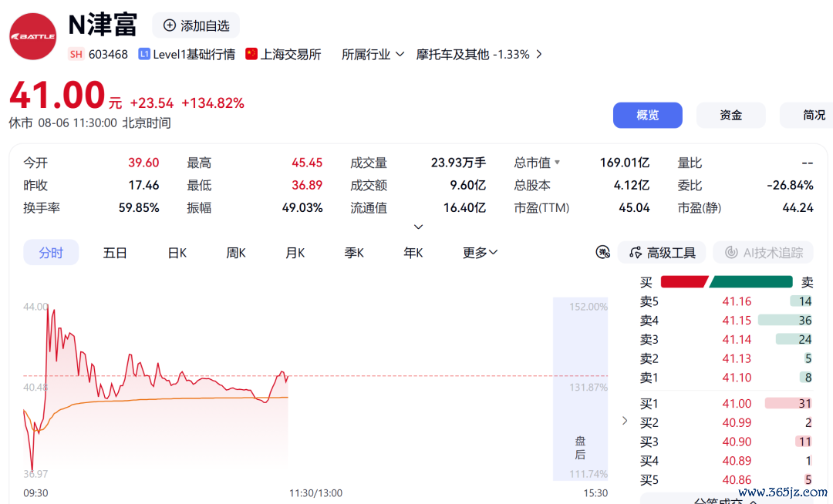833x504 pixels.
Task: Select 年K chart view
Action: (413, 253)
